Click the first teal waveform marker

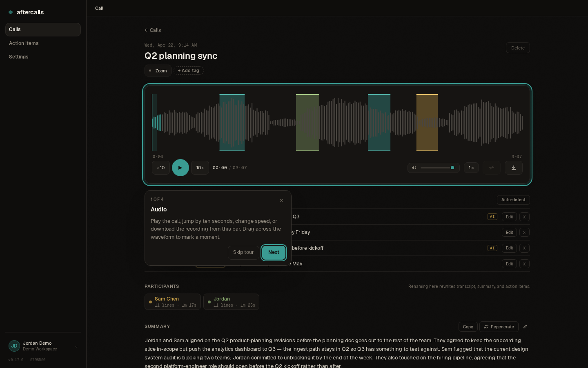point(232,123)
